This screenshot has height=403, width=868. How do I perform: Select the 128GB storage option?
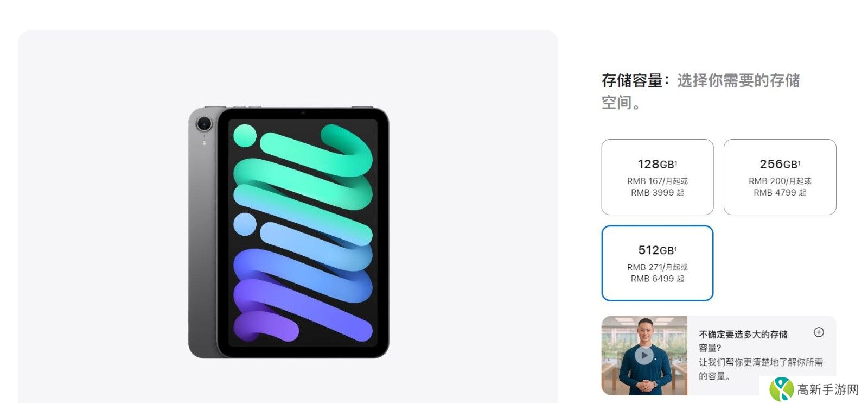[x=658, y=177]
